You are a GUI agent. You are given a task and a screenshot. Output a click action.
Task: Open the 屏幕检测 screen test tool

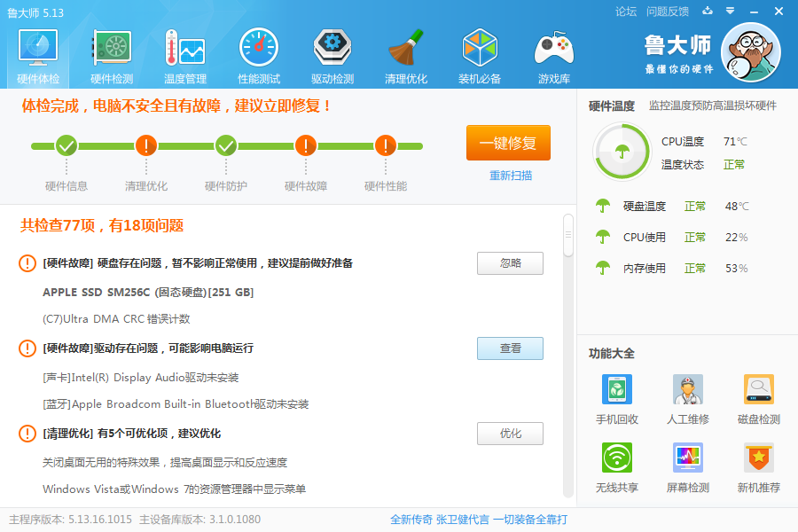[687, 467]
